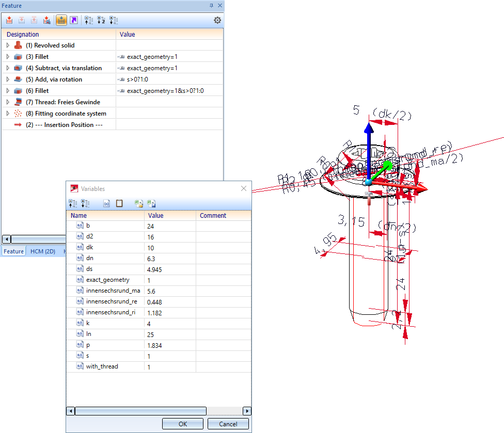This screenshot has width=504, height=433.
Task: Select variable innensechsrund_ri row
Action: click(159, 313)
